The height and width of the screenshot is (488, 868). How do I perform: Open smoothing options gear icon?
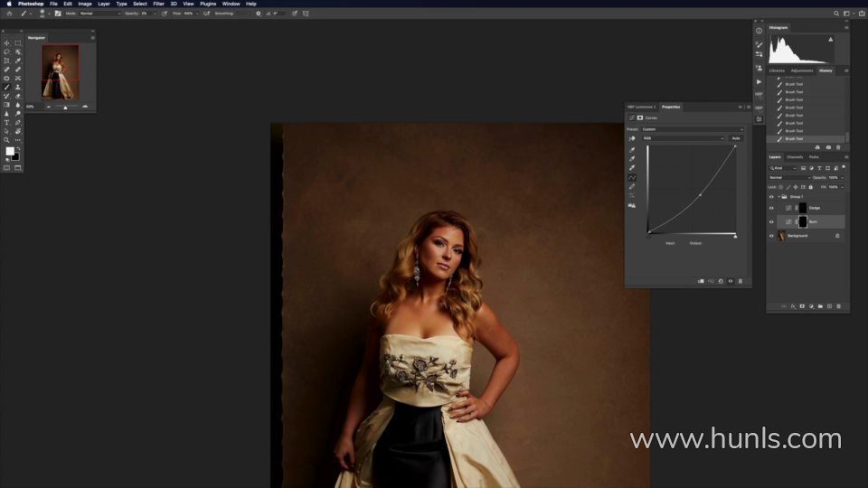click(258, 14)
